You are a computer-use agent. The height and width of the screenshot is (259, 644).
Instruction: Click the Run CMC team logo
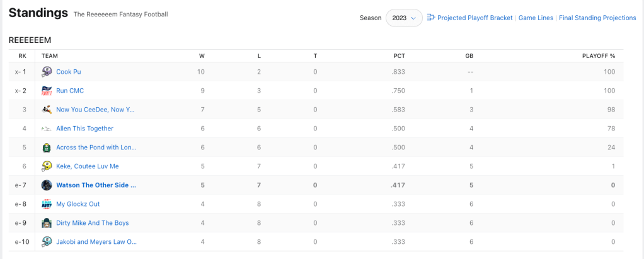(x=47, y=91)
